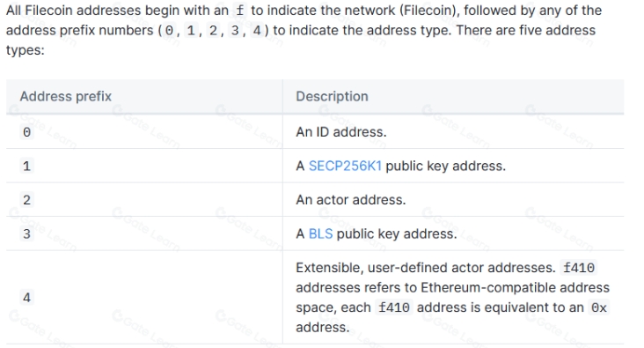Click the 'An ID address.' description

pyautogui.click(x=340, y=132)
